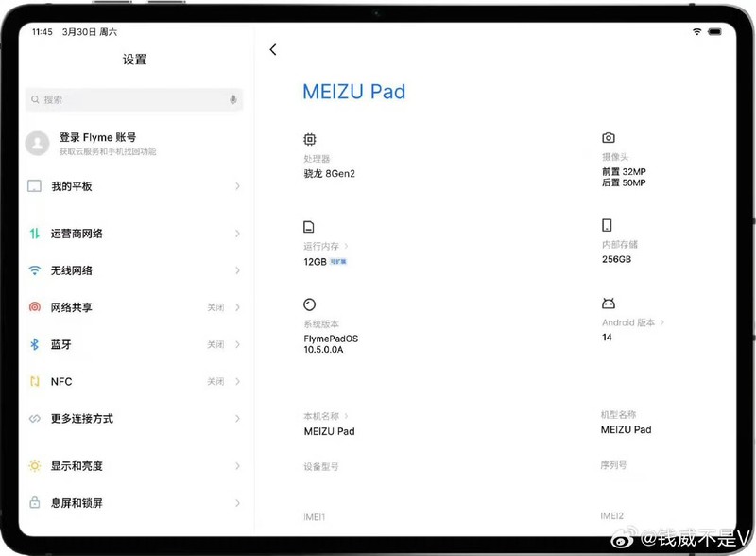Click the 11:45 clock in status bar
756x556 pixels.
pyautogui.click(x=43, y=32)
